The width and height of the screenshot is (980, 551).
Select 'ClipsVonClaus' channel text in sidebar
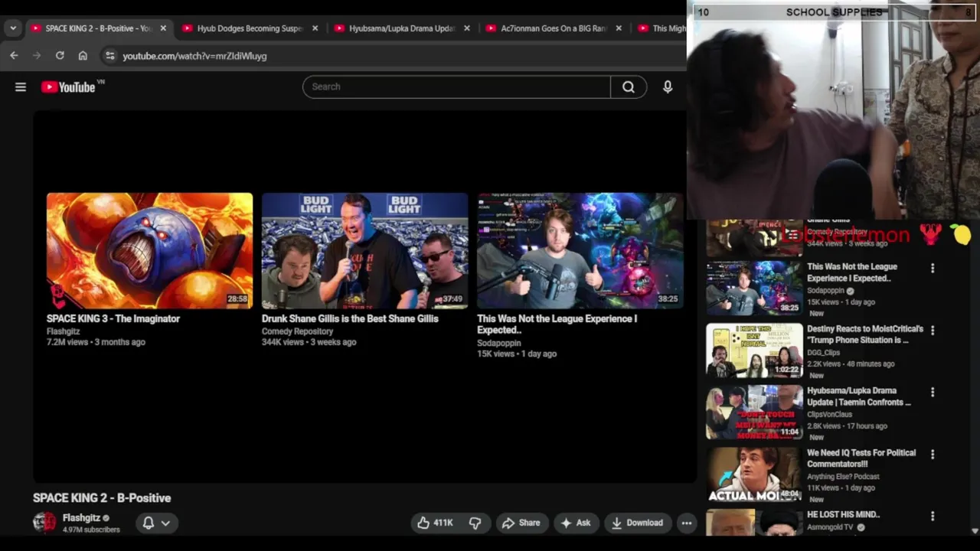click(829, 415)
